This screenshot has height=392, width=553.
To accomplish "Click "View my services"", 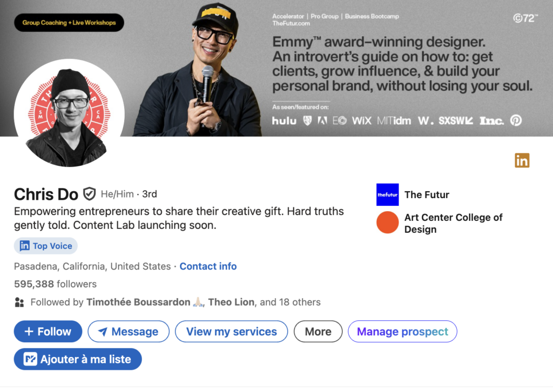I will [x=231, y=332].
